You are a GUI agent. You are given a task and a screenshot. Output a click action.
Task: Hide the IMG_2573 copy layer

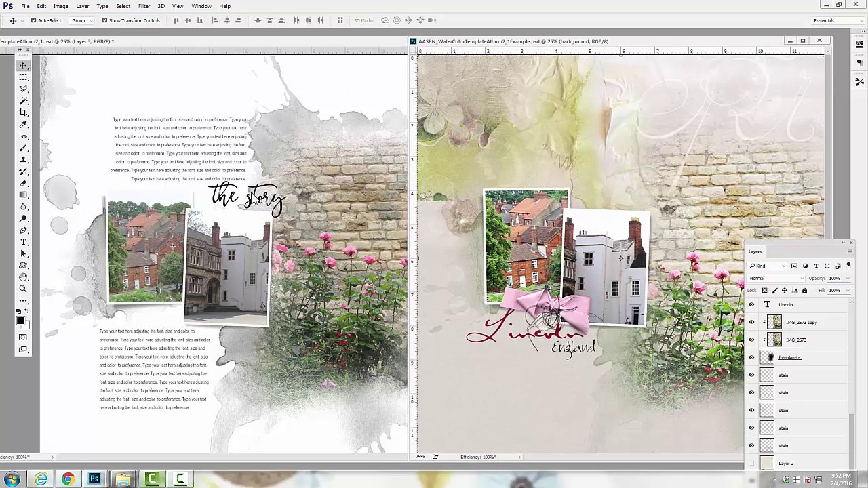[x=751, y=322]
